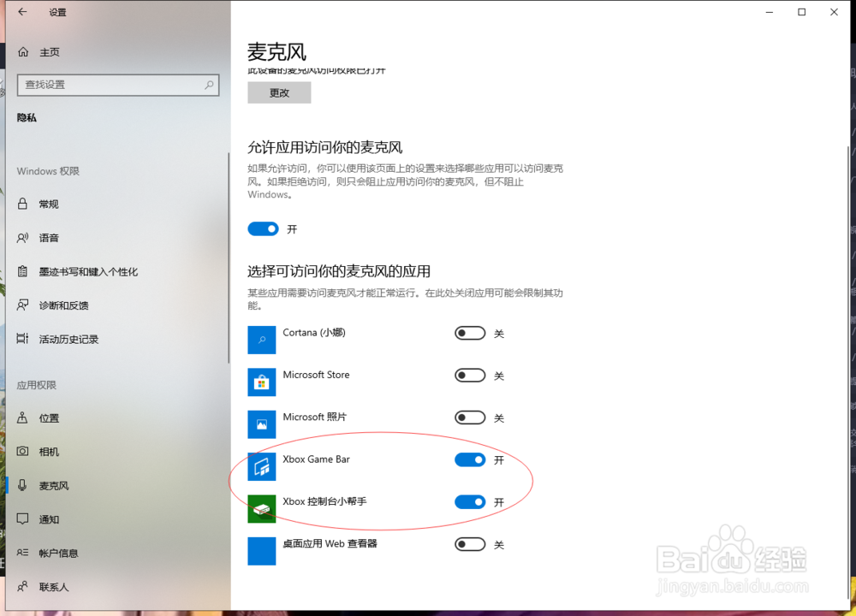Click the Xbox Game Bar app icon
Screen dimensions: 856x616
click(261, 466)
